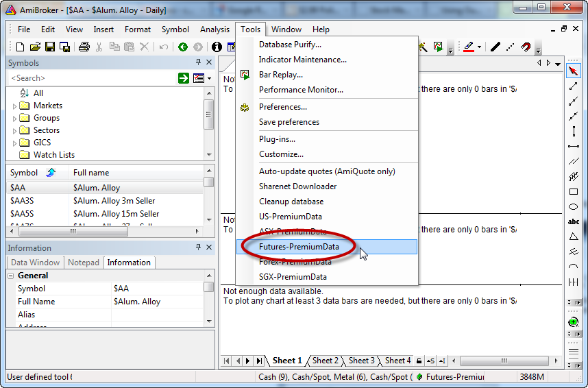Click the green Back arrow icon
This screenshot has height=388, width=588.
point(183,47)
